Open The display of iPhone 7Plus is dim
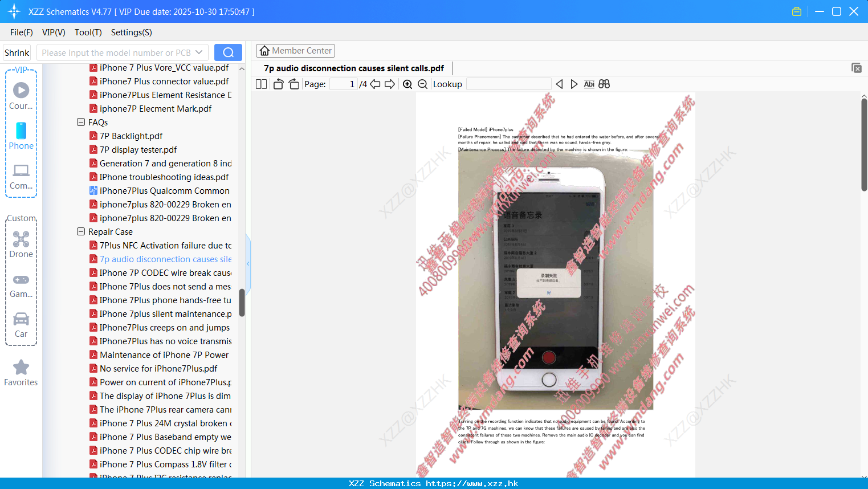The height and width of the screenshot is (489, 868). point(165,396)
